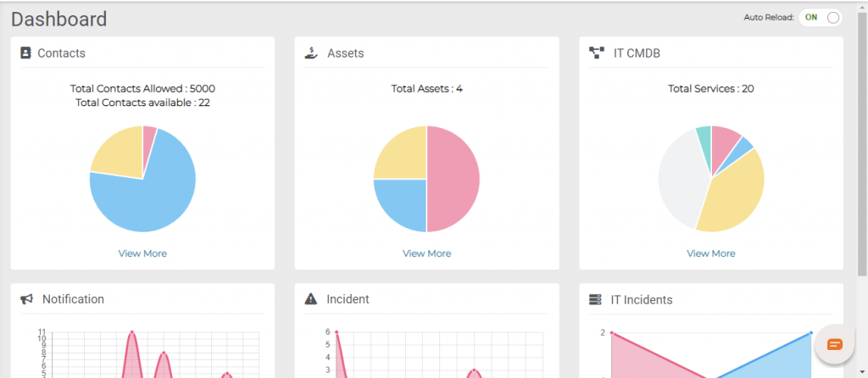The width and height of the screenshot is (868, 378).
Task: Open View More under IT CMDB chart
Action: point(711,253)
